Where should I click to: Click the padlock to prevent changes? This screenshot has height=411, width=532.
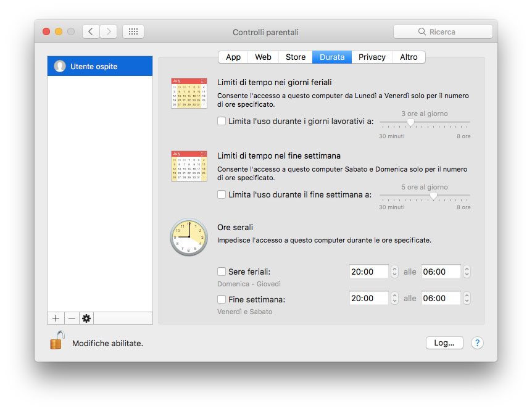pos(57,341)
